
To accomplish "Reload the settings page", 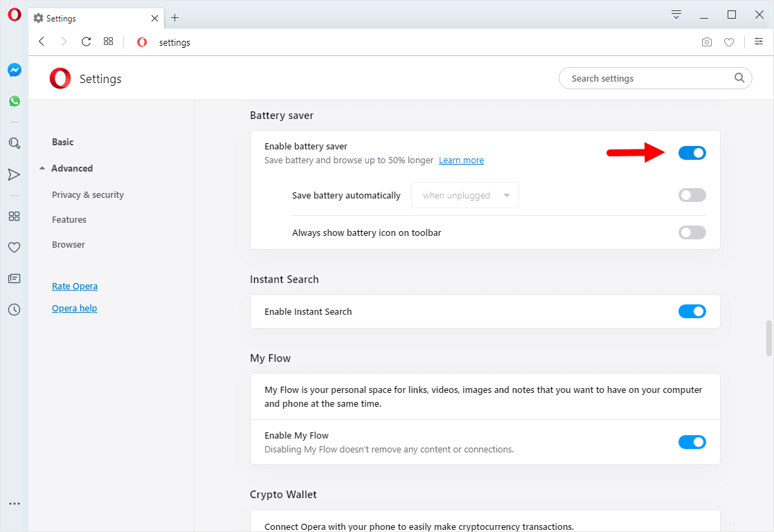I will pos(86,42).
